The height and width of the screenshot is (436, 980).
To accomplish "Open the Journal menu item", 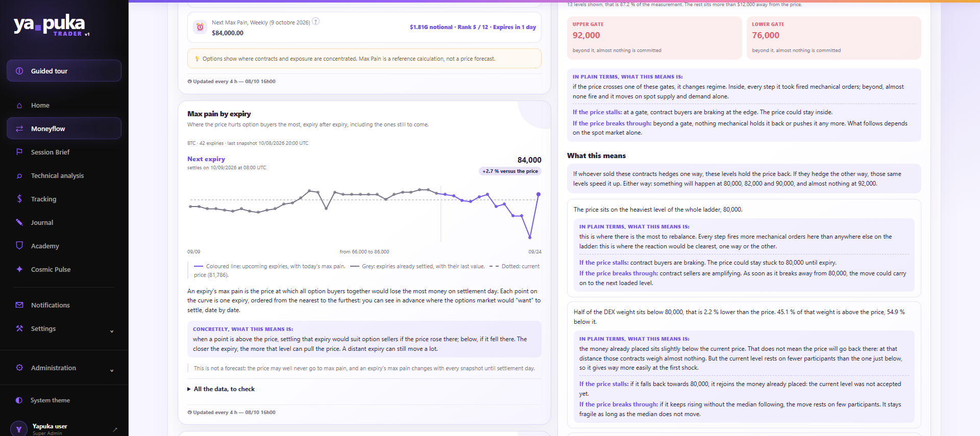I will pyautogui.click(x=64, y=222).
